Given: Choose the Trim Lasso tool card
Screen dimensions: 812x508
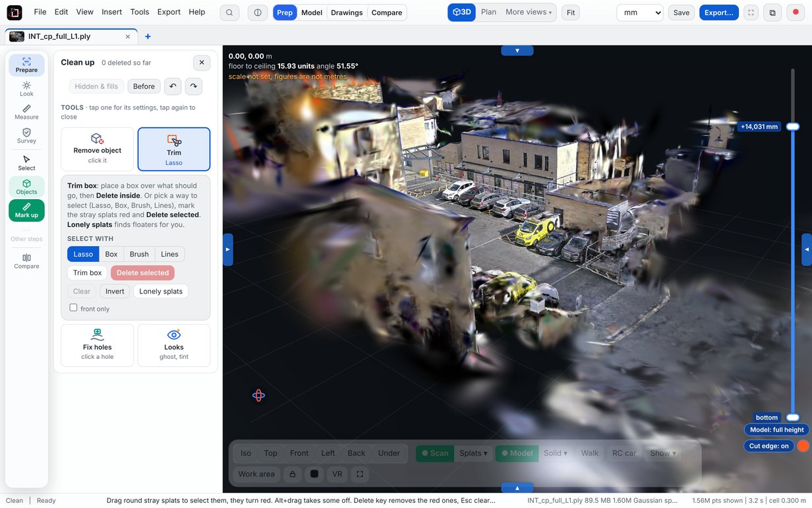Looking at the screenshot, I should [174, 149].
